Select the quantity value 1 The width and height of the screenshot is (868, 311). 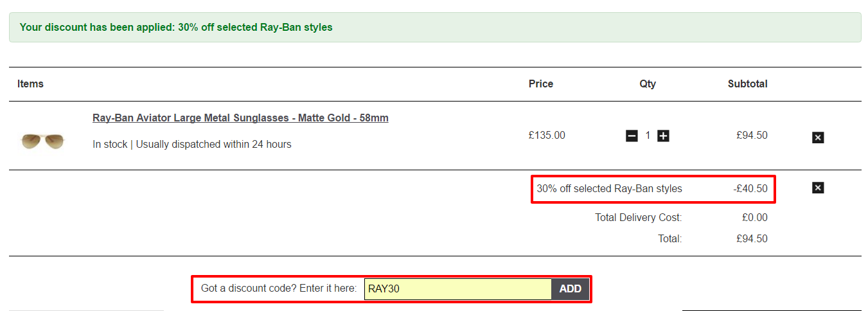pos(648,136)
